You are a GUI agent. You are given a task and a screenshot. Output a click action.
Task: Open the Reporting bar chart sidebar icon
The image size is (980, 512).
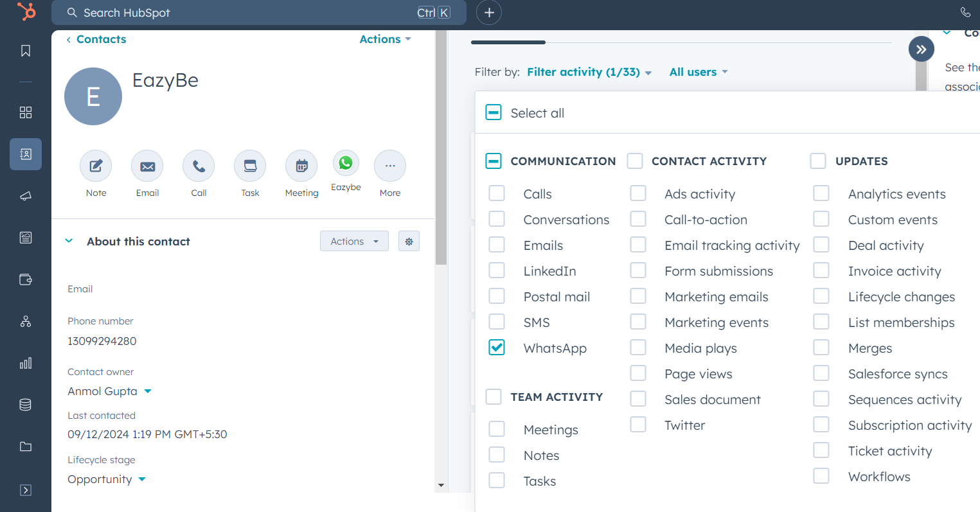pos(26,363)
